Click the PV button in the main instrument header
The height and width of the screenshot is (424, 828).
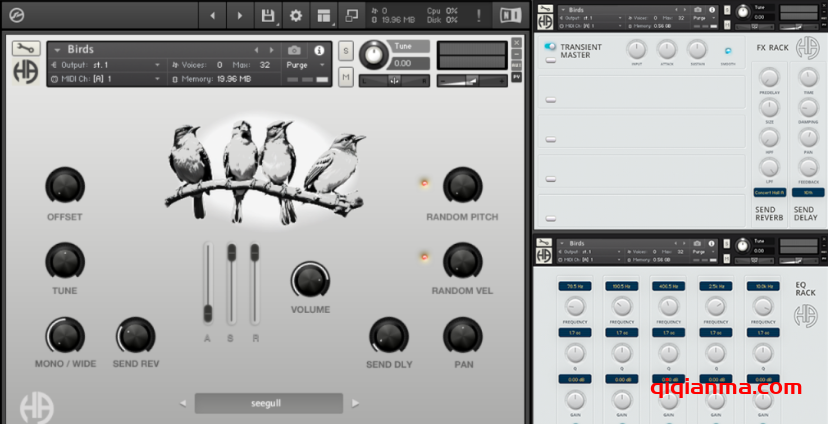(x=516, y=77)
